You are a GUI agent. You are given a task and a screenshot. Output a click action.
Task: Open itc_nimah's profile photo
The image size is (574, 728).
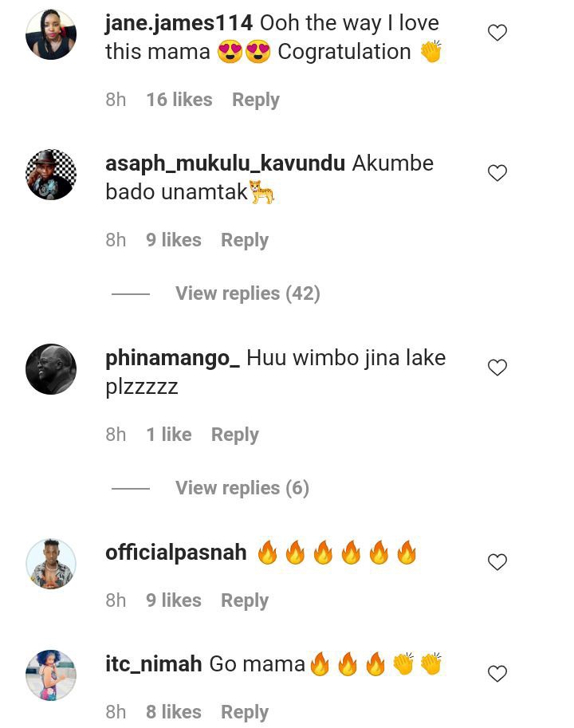(51, 675)
